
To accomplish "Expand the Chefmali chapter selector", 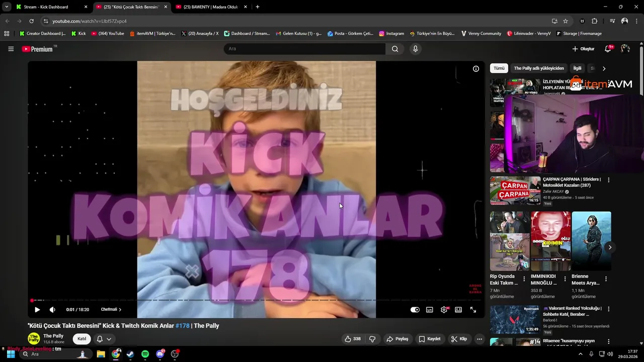I will point(111,310).
